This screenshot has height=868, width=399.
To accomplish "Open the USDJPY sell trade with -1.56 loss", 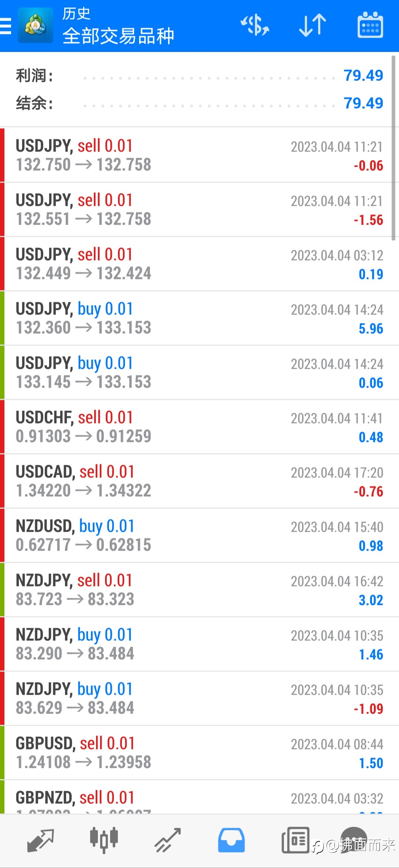I will [x=199, y=210].
